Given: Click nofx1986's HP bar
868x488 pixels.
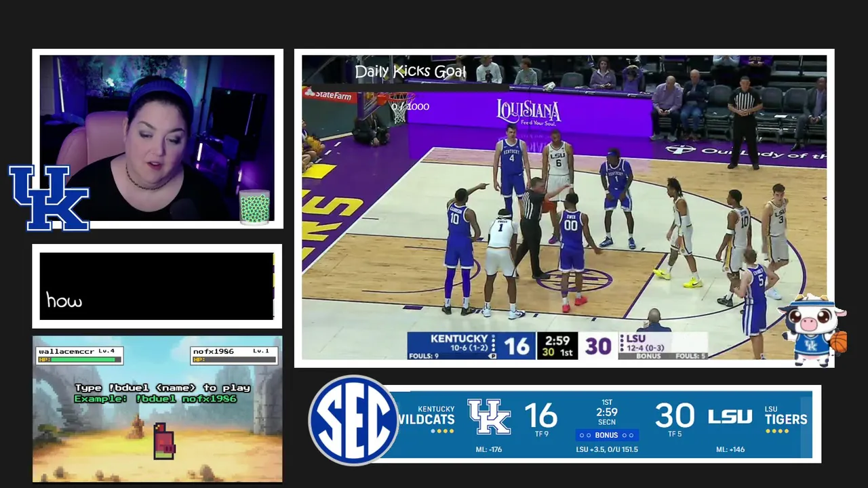Looking at the screenshot, I should coord(233,360).
